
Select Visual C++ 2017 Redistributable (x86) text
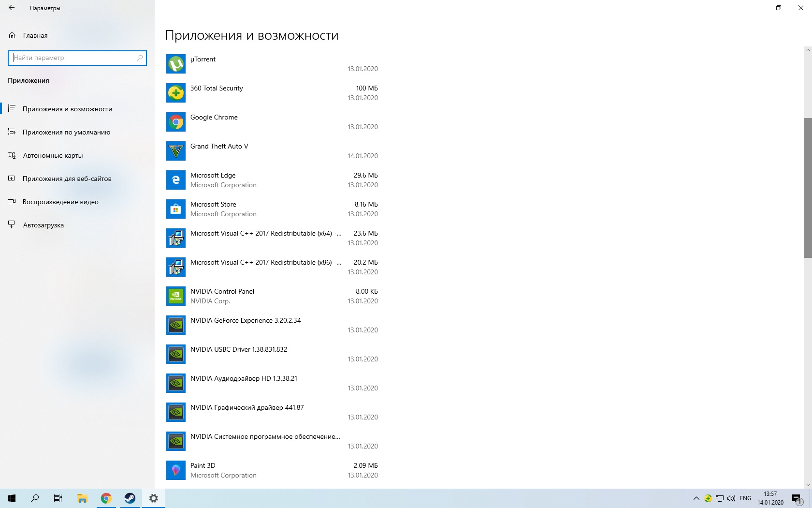tap(266, 262)
